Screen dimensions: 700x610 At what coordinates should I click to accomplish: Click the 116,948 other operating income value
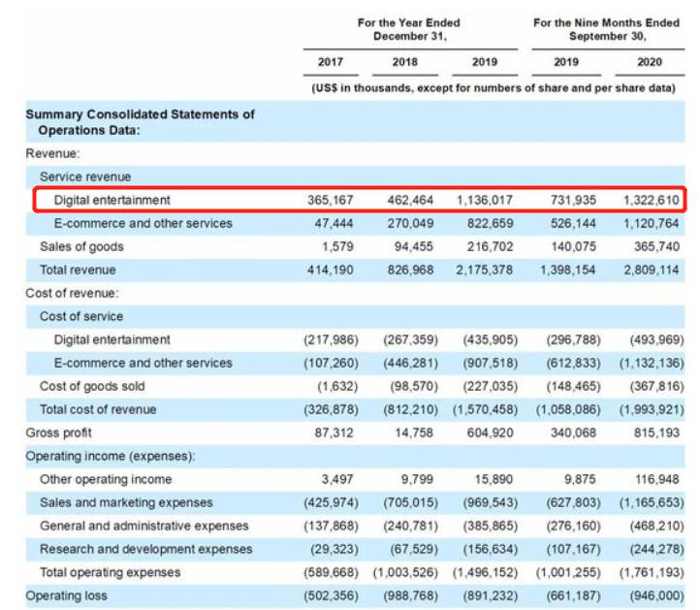point(656,479)
